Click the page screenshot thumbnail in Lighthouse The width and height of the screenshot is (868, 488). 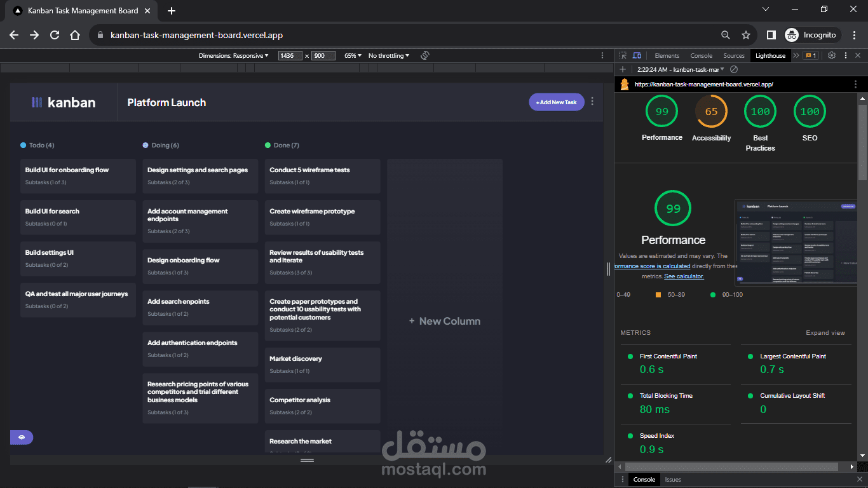(x=797, y=242)
